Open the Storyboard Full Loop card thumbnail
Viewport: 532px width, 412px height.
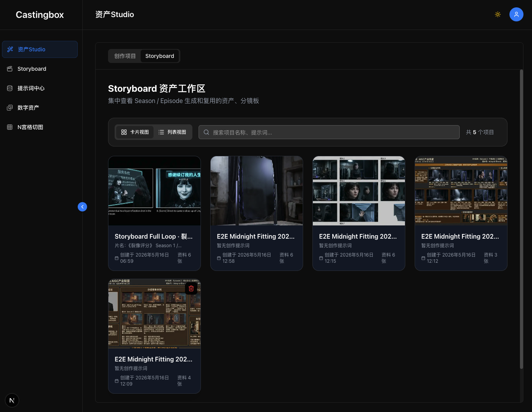pyautogui.click(x=155, y=191)
